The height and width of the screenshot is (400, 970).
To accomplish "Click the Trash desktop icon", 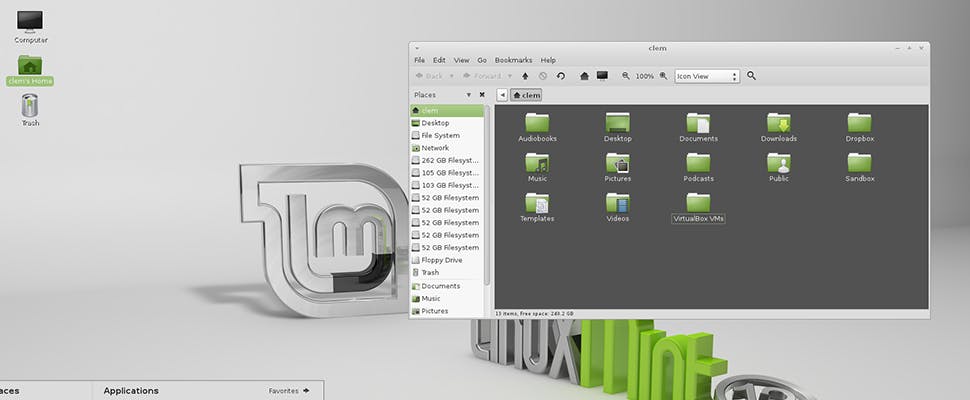I will click(x=30, y=109).
